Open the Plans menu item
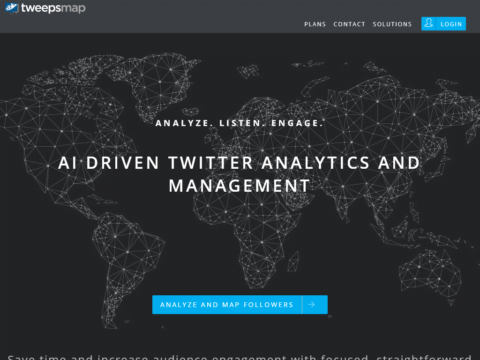 point(315,24)
